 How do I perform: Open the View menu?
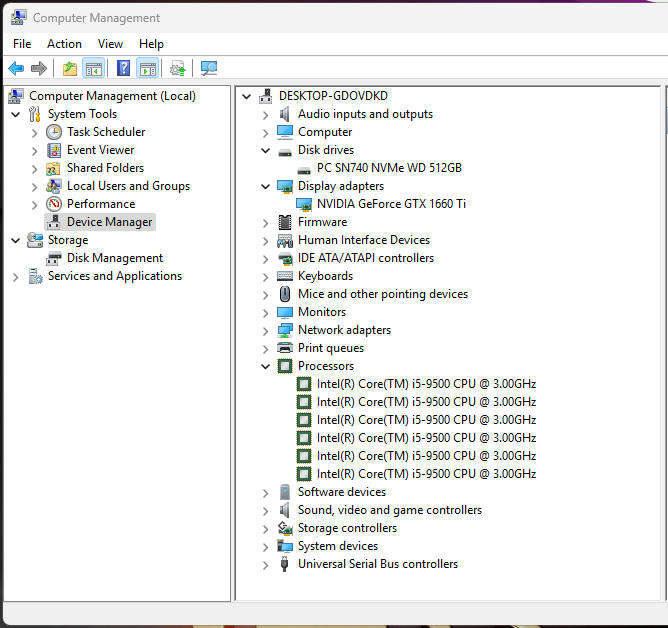click(x=110, y=44)
